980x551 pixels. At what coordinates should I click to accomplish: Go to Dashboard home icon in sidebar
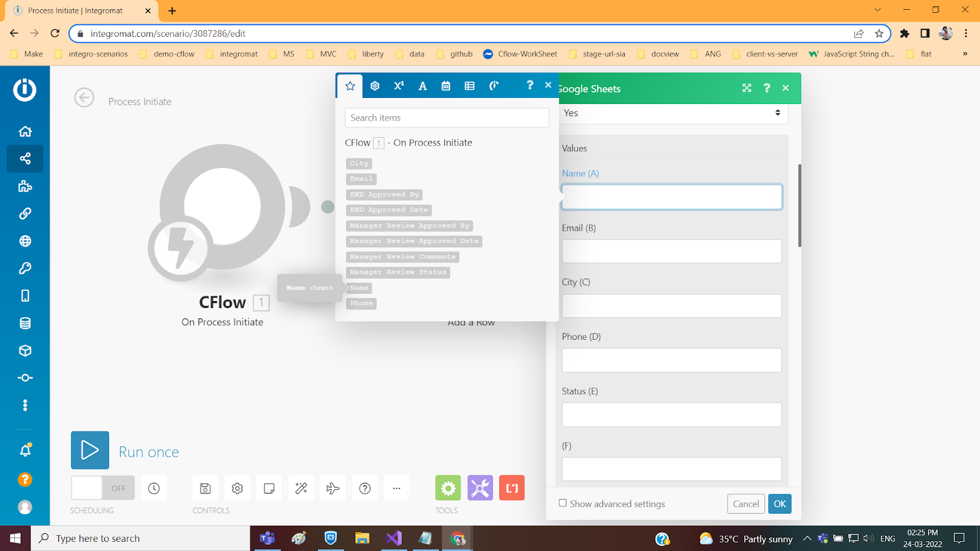coord(25,131)
